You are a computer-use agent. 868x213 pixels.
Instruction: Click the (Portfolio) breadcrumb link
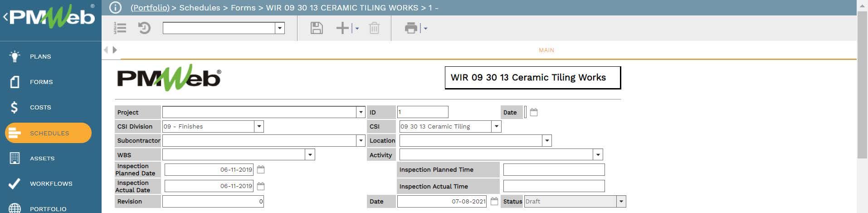tap(150, 8)
